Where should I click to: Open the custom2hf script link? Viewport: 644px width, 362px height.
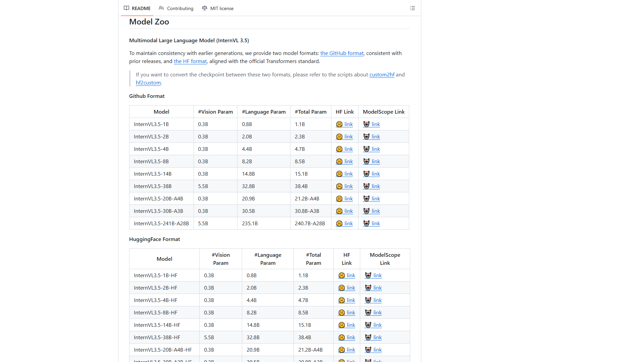(x=382, y=74)
